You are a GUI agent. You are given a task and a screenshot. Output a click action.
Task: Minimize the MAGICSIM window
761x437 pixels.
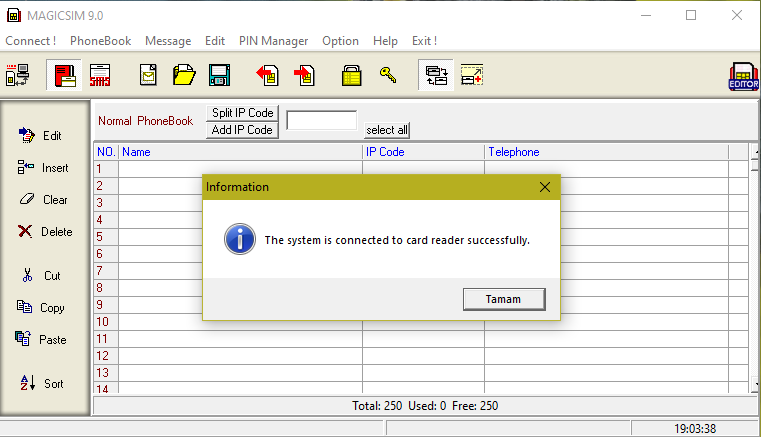pyautogui.click(x=645, y=16)
